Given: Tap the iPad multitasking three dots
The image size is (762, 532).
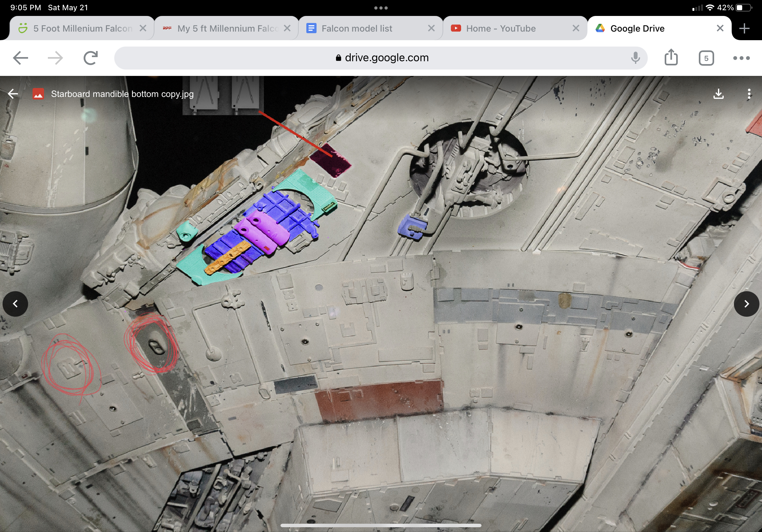Looking at the screenshot, I should [381, 8].
